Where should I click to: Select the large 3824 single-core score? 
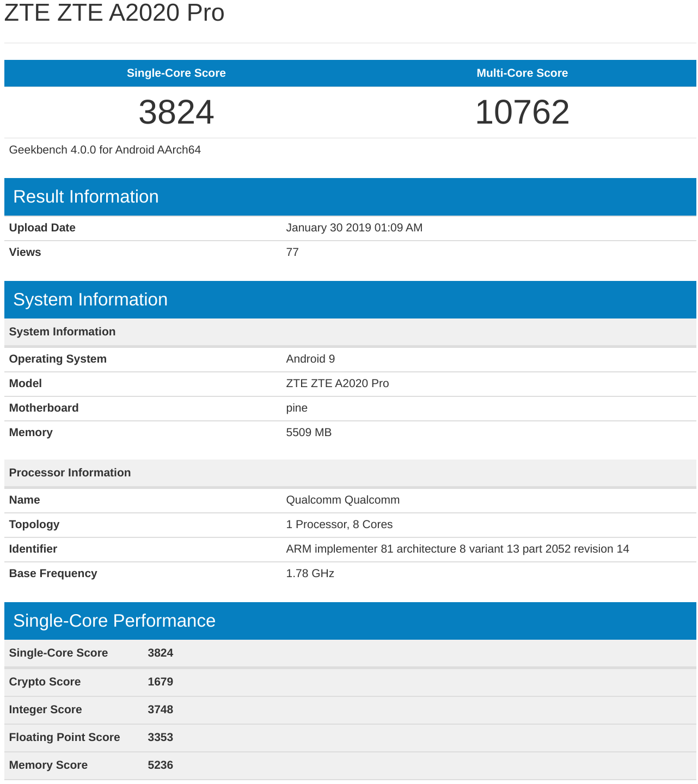(176, 112)
